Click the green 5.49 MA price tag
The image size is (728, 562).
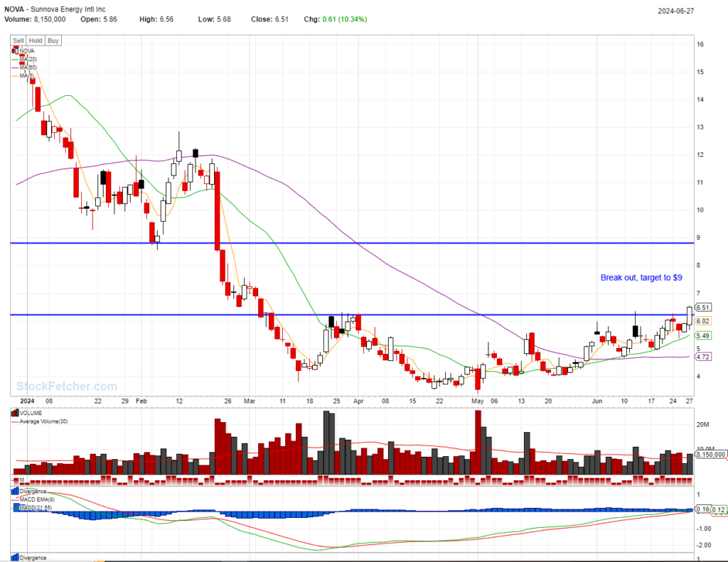point(703,335)
